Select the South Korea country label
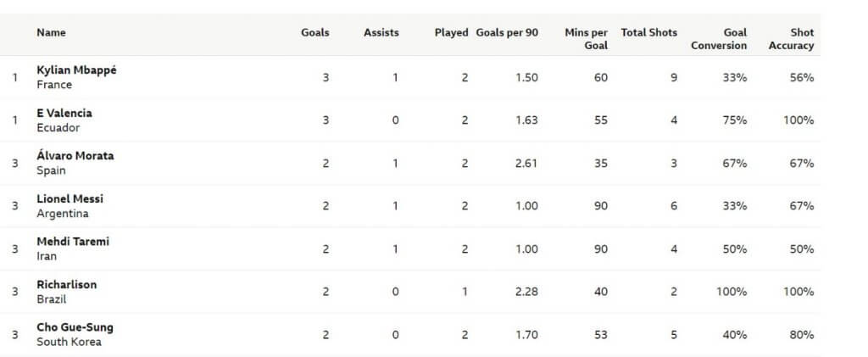This screenshot has height=357, width=868. pos(69,342)
